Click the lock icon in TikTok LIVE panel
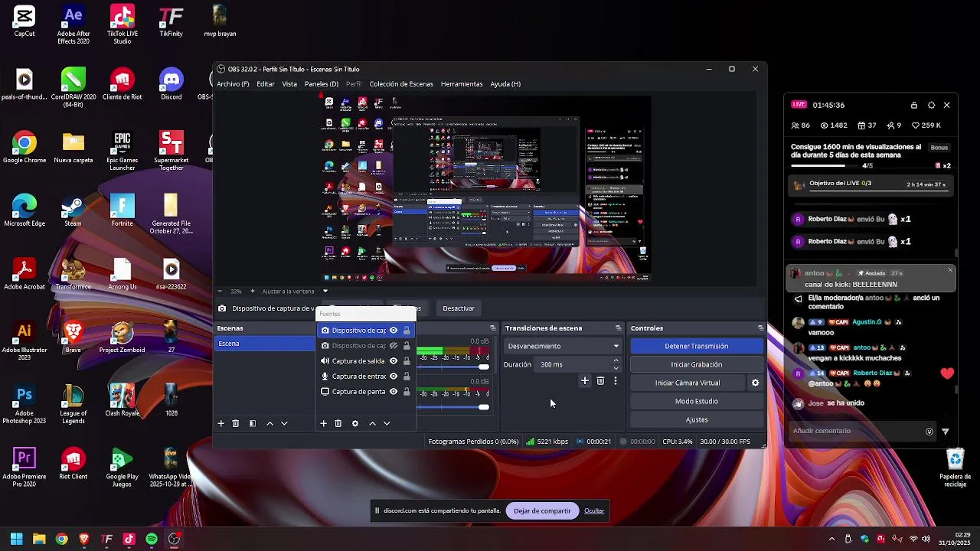 coord(914,105)
